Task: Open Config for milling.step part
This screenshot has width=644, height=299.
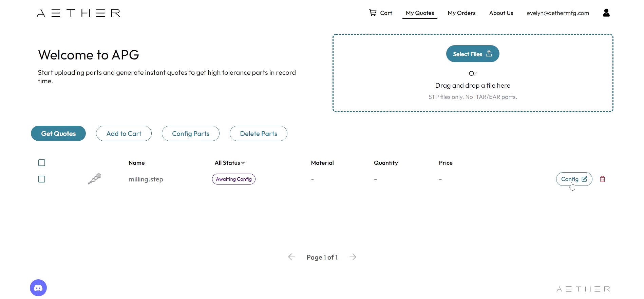Action: pos(574,179)
